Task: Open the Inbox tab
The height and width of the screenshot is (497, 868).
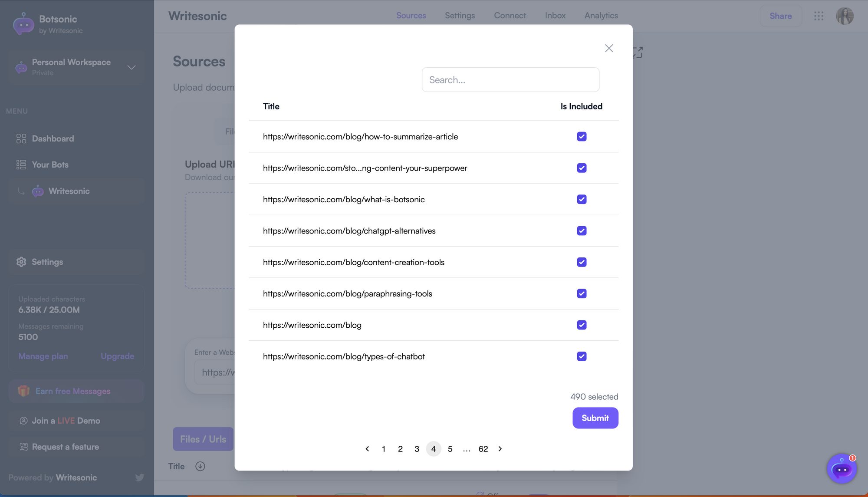Action: 555,16
